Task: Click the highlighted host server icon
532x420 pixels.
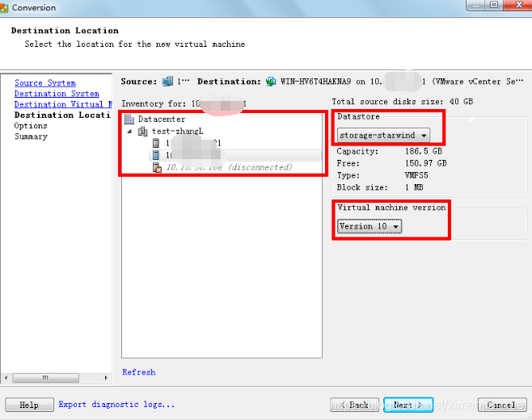Action: coord(156,155)
